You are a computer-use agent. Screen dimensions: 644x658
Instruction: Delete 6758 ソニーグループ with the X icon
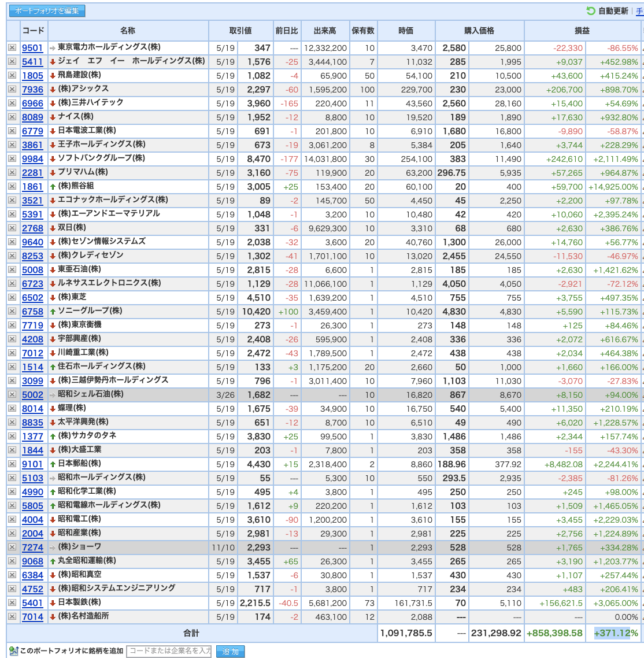[12, 312]
